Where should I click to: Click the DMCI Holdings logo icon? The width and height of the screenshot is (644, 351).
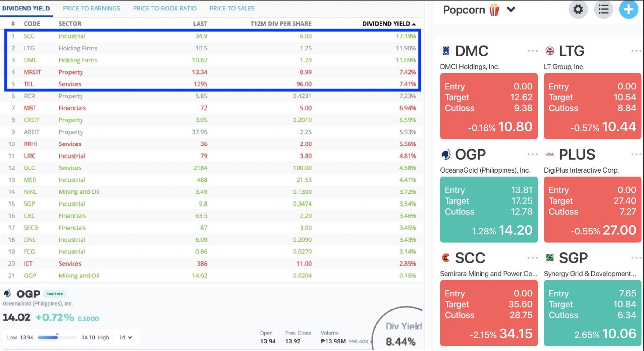(x=445, y=51)
